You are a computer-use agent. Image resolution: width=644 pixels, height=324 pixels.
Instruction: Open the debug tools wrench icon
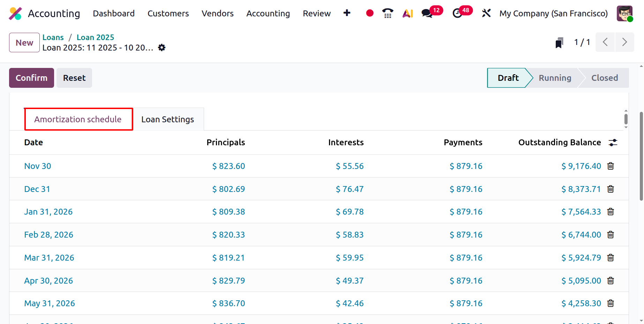pos(486,13)
